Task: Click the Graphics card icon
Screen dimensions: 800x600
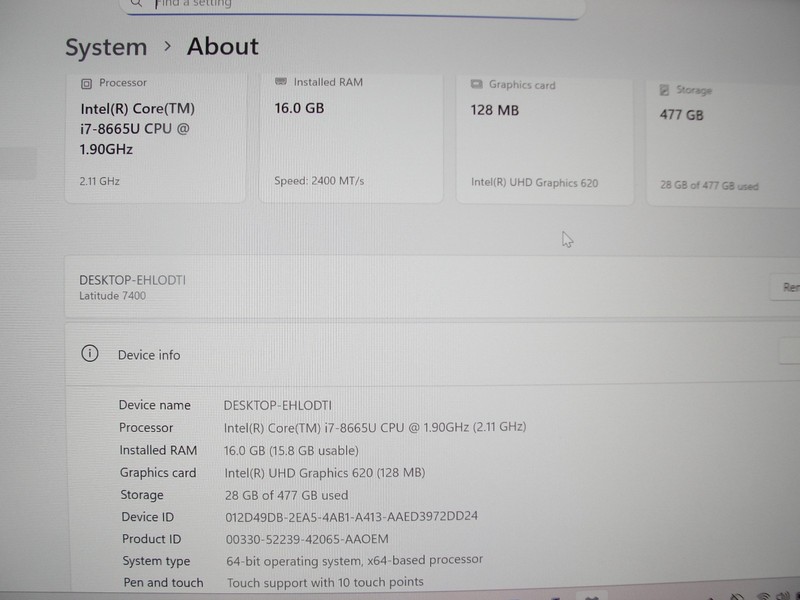Action: click(x=477, y=84)
